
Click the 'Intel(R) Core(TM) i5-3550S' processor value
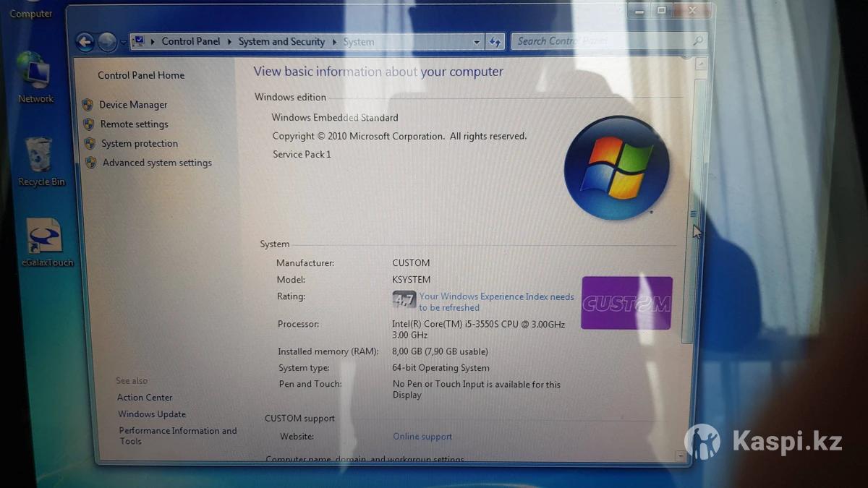(479, 330)
